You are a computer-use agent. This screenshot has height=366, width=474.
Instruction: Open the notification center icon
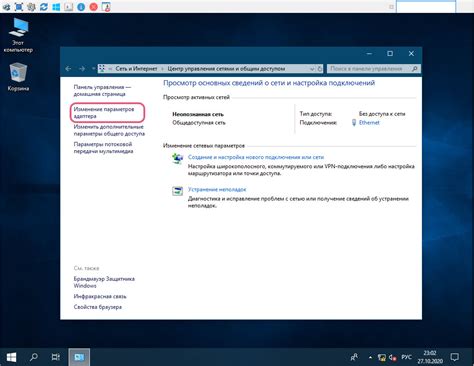pos(454,357)
